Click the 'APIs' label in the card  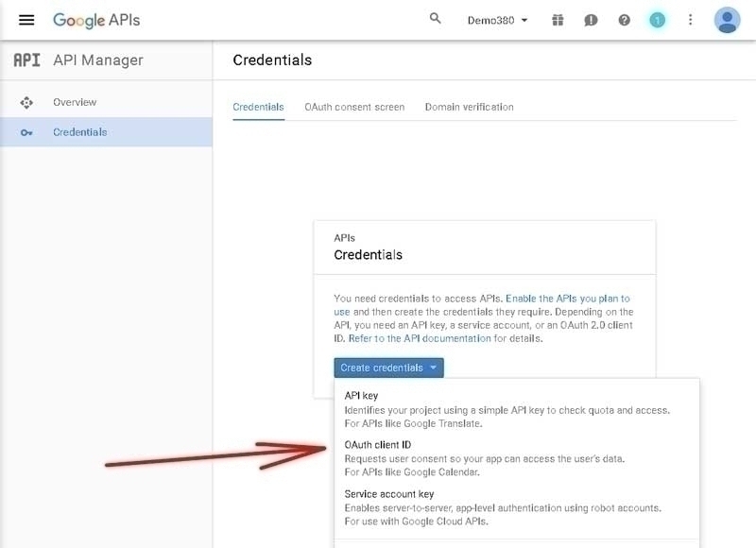[344, 238]
